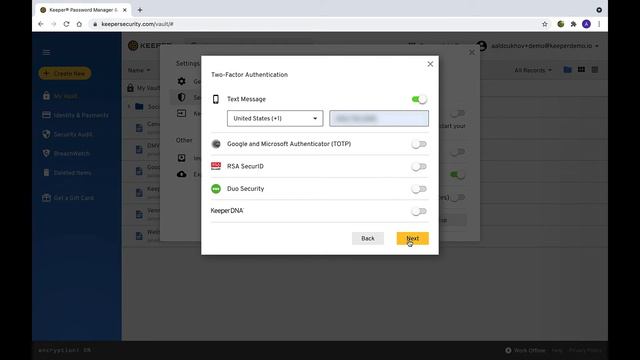
Task: Click the Back button
Action: [x=368, y=238]
